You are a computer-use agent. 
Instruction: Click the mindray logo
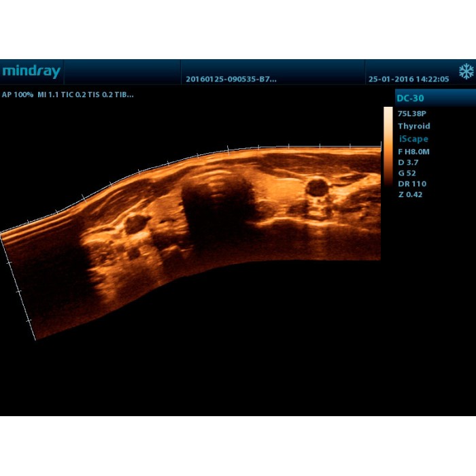(31, 71)
